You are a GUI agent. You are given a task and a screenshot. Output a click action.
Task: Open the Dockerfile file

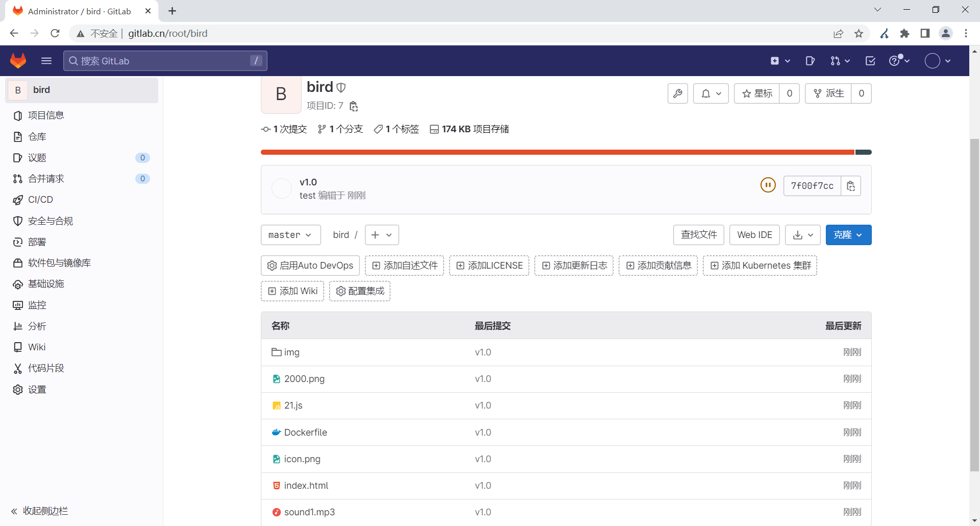[x=306, y=433]
